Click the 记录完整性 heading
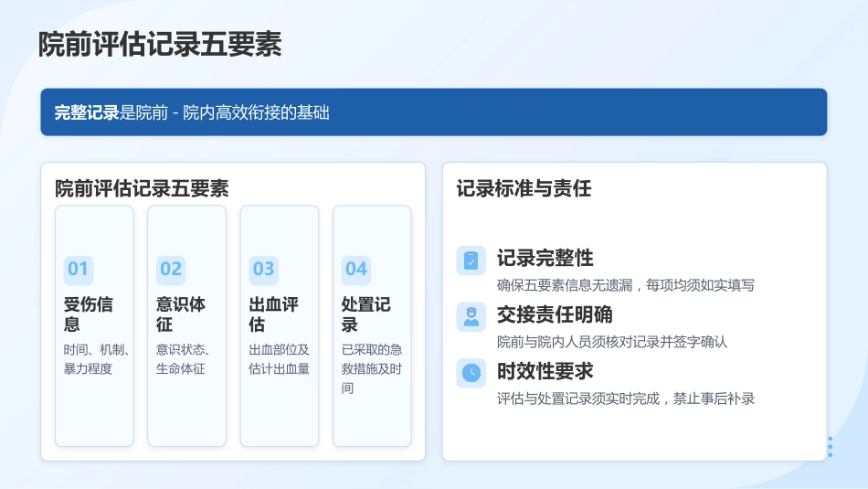The height and width of the screenshot is (489, 868). tap(545, 258)
